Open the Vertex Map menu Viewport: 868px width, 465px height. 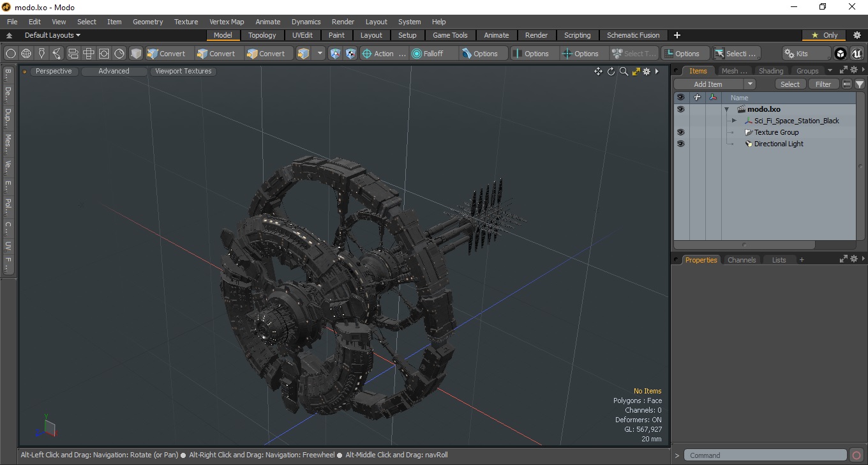pos(227,22)
